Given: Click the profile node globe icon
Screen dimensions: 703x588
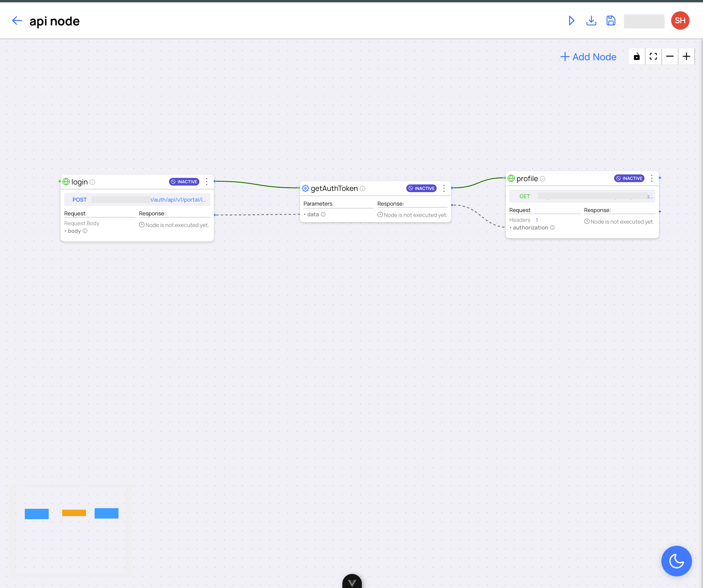Looking at the screenshot, I should 511,178.
